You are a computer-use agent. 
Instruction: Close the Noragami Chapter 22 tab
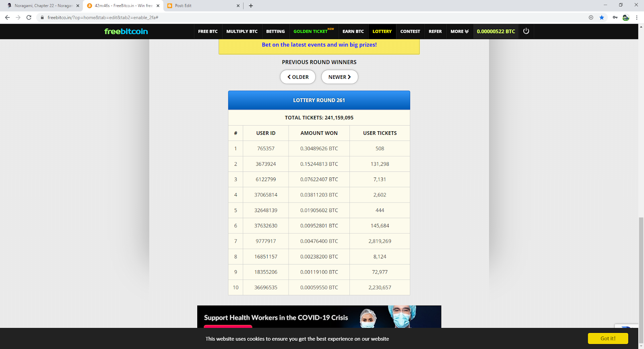click(78, 6)
